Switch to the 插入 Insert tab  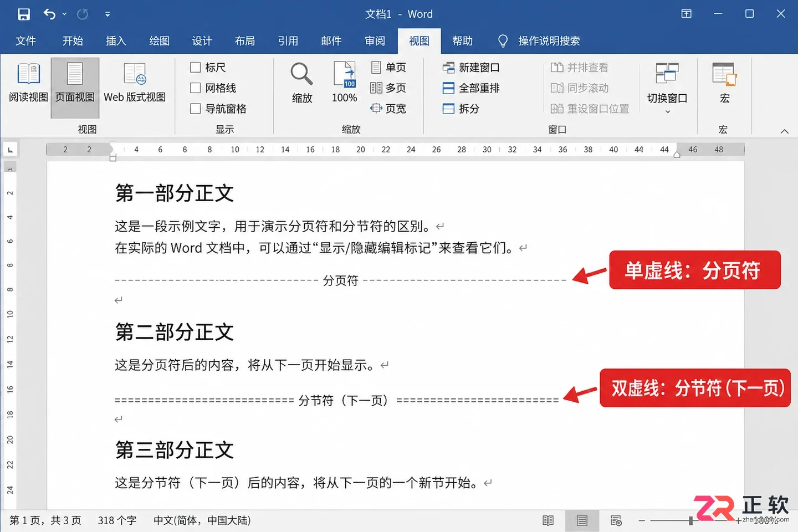(x=116, y=41)
